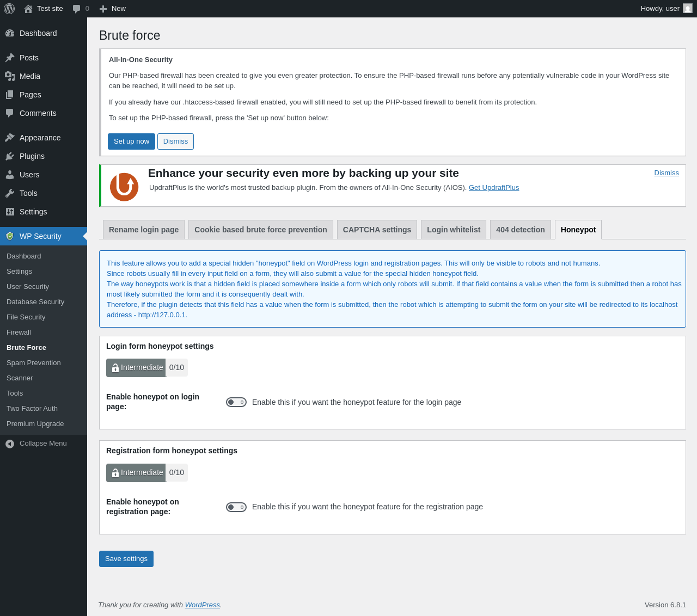Viewport: 697px width, 616px height.
Task: Click the WP Security shield icon
Action: coord(10,236)
